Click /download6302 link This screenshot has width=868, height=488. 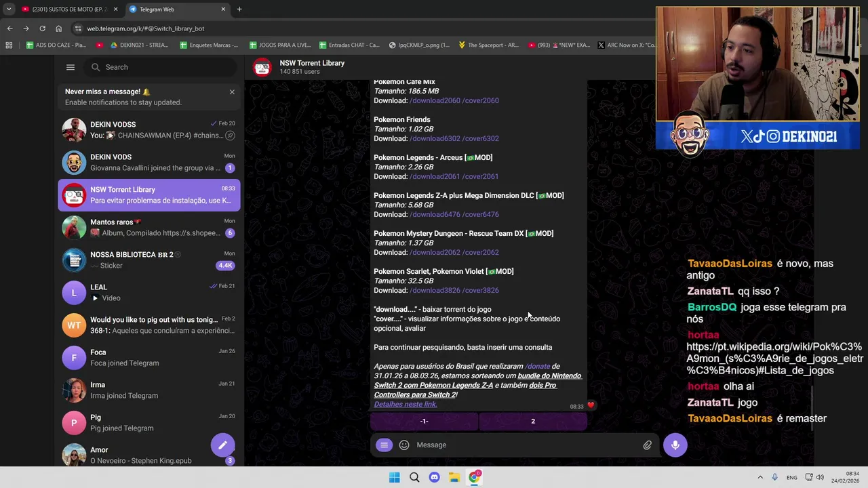coord(435,138)
